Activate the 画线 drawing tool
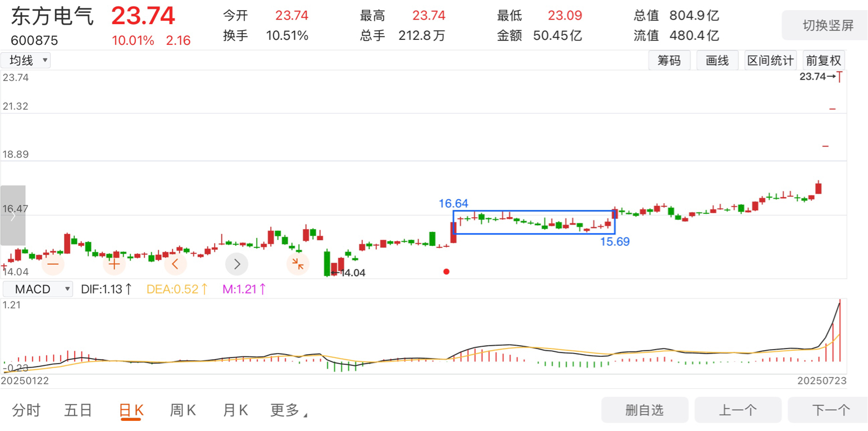The height and width of the screenshot is (431, 868). 717,61
